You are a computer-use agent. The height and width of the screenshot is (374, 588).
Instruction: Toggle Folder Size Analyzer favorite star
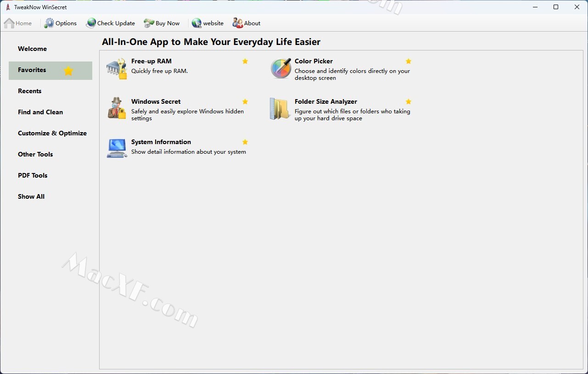409,101
